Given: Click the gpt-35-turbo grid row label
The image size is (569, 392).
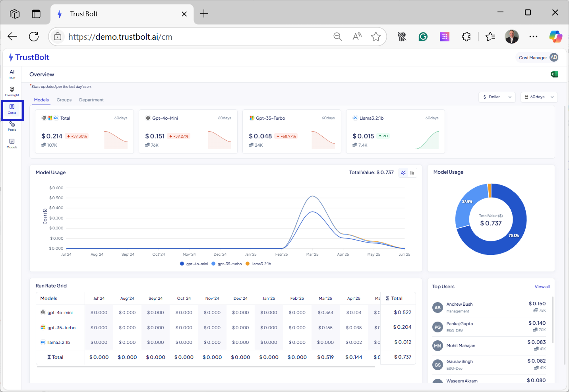Looking at the screenshot, I should [61, 327].
